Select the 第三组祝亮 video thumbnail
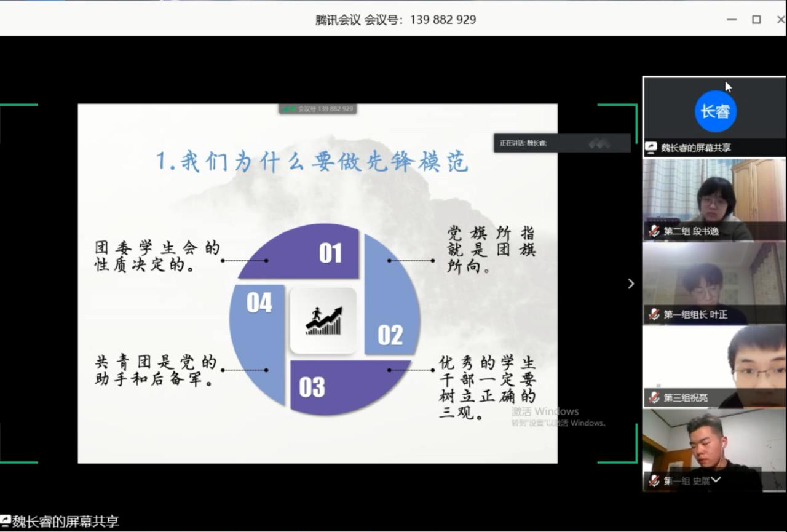787x532 pixels. coord(714,363)
